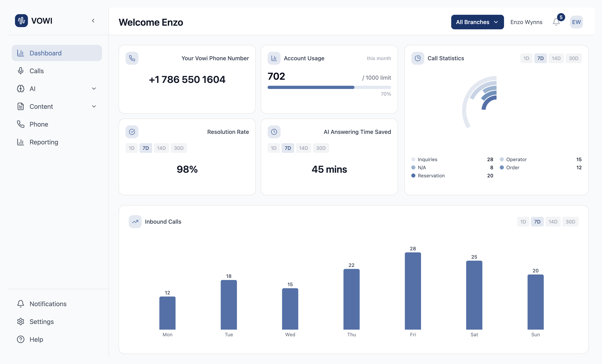602x364 pixels.
Task: Switch Resolution Rate to 30D view
Action: [179, 148]
